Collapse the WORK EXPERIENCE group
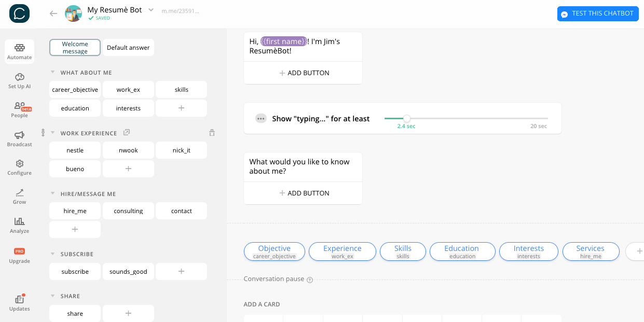The height and width of the screenshot is (322, 644). click(x=52, y=133)
